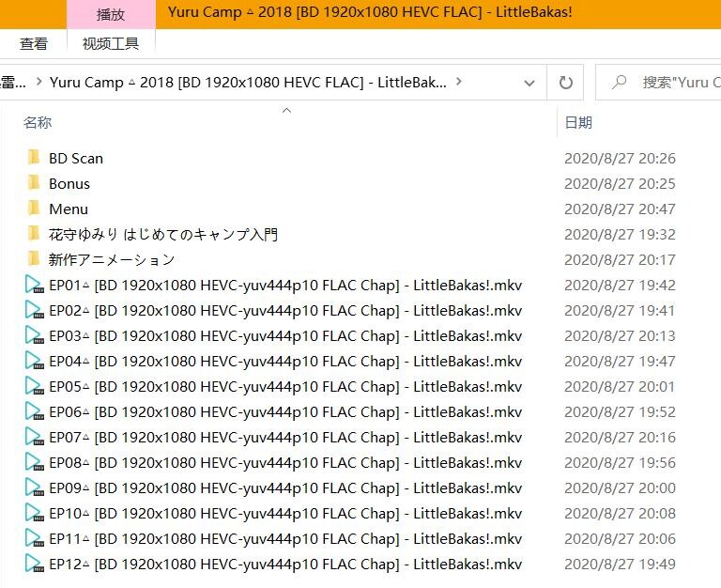Viewport: 721px width, 588px height.
Task: Open the 播放 ribbon tab
Action: [x=111, y=14]
